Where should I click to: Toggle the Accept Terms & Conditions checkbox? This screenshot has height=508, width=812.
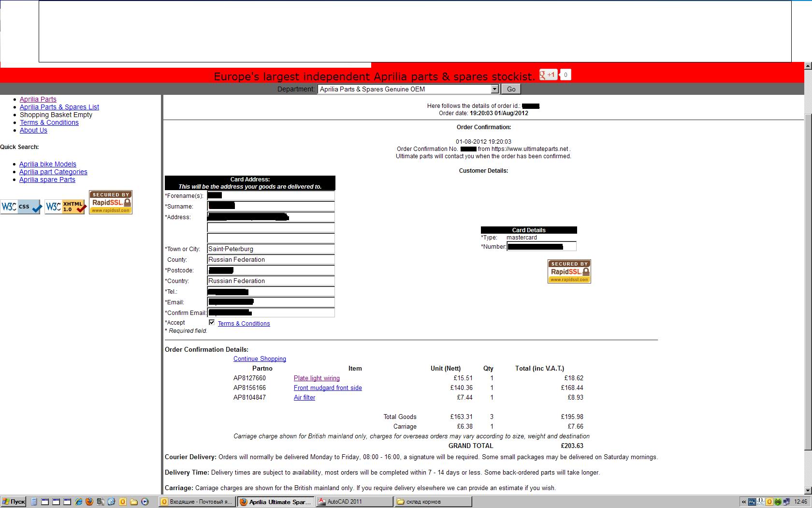[x=212, y=322]
